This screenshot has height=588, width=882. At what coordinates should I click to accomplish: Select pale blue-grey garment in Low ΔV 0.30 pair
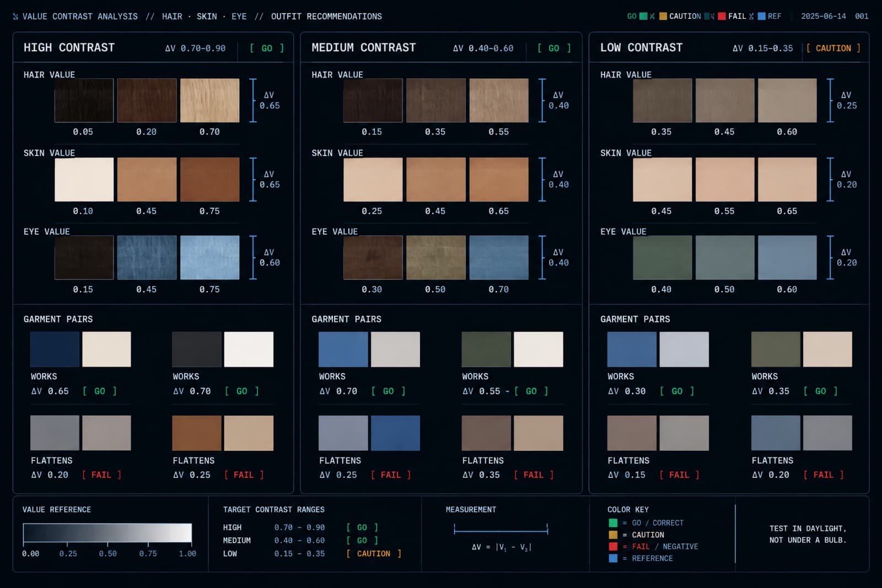pyautogui.click(x=684, y=349)
